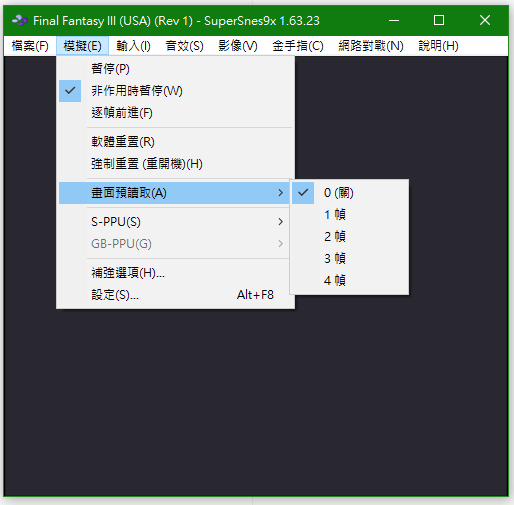Open the 影像(V) video menu
Viewport: 514px width, 505px height.
coord(238,46)
